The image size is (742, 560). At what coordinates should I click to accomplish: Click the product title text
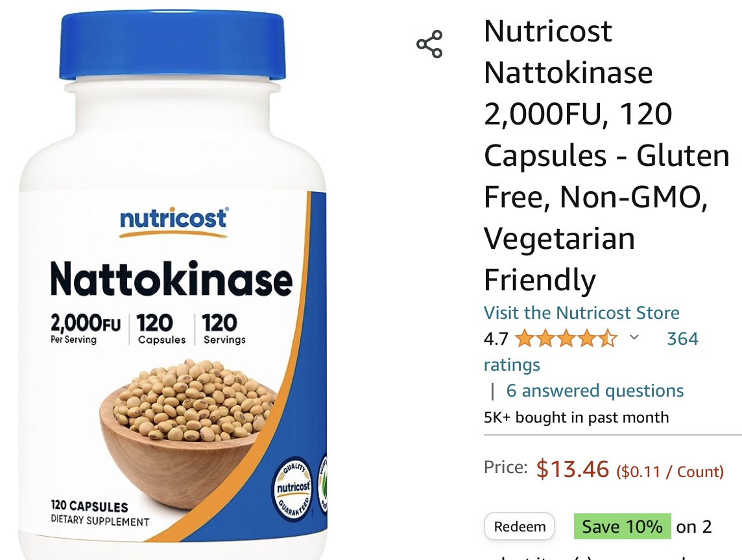[x=606, y=156]
